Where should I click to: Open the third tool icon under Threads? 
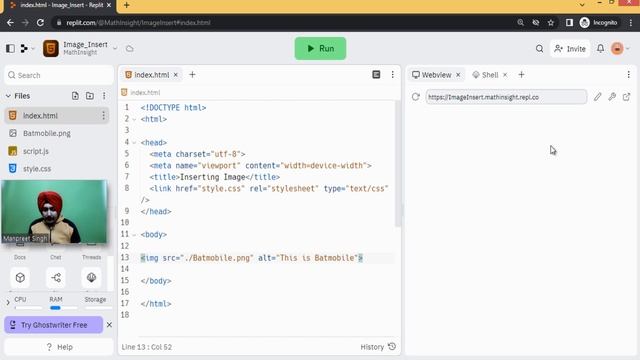click(91, 278)
